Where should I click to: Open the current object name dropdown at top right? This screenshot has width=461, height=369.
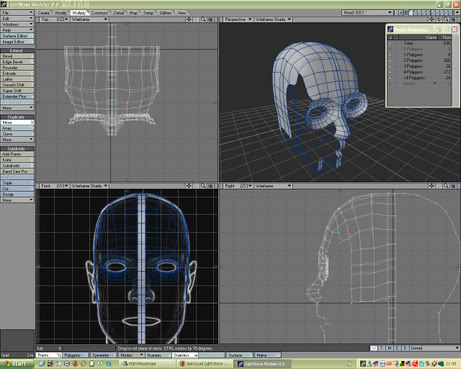(367, 13)
